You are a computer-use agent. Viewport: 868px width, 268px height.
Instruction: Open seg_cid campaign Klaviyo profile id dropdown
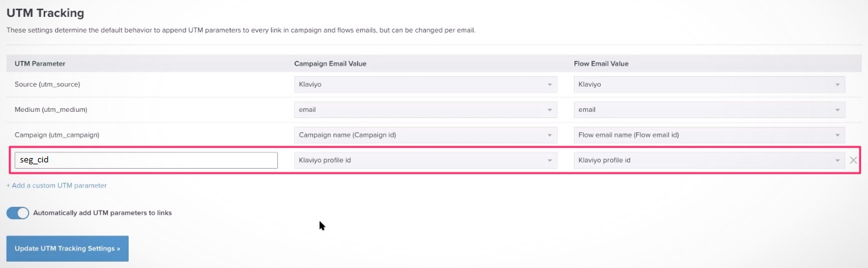(x=425, y=160)
